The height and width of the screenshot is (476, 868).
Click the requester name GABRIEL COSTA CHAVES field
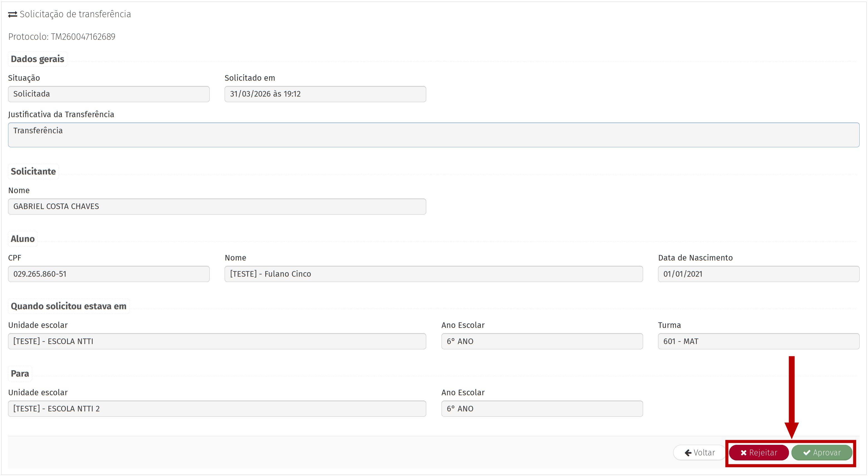click(x=217, y=207)
